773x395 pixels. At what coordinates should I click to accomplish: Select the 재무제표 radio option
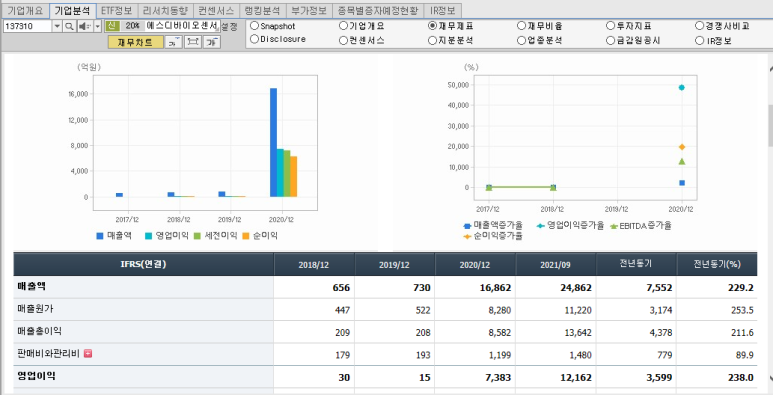pos(432,25)
